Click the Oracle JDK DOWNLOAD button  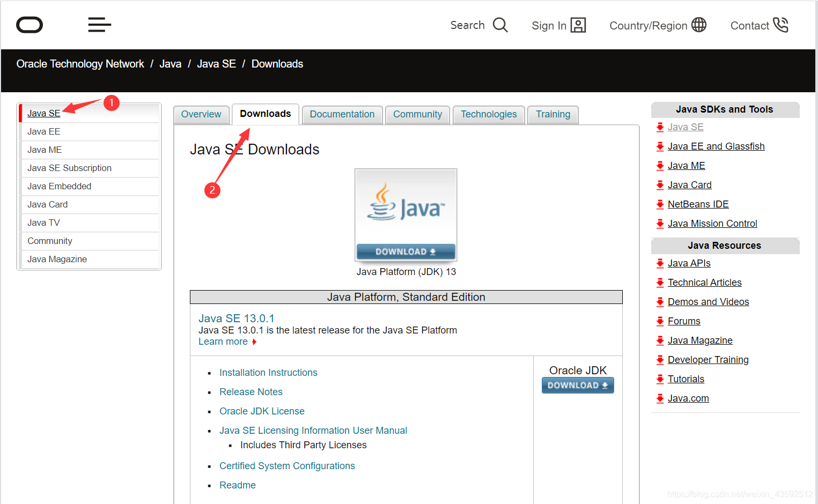point(578,386)
